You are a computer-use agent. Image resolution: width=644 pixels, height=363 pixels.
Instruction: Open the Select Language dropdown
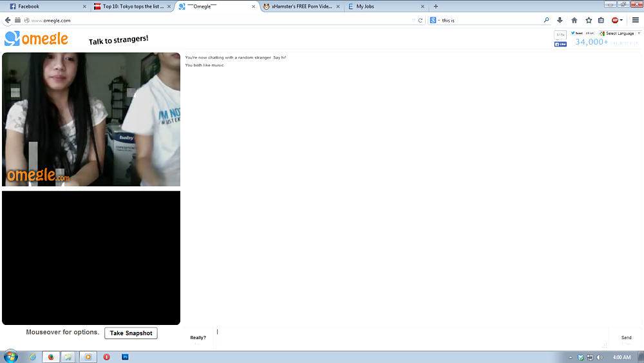pyautogui.click(x=620, y=34)
